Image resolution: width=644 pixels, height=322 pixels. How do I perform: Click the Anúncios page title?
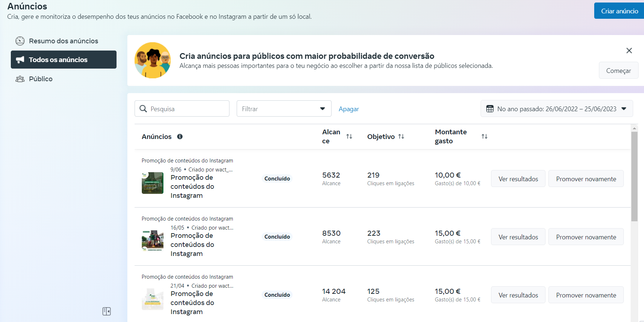[x=27, y=6]
